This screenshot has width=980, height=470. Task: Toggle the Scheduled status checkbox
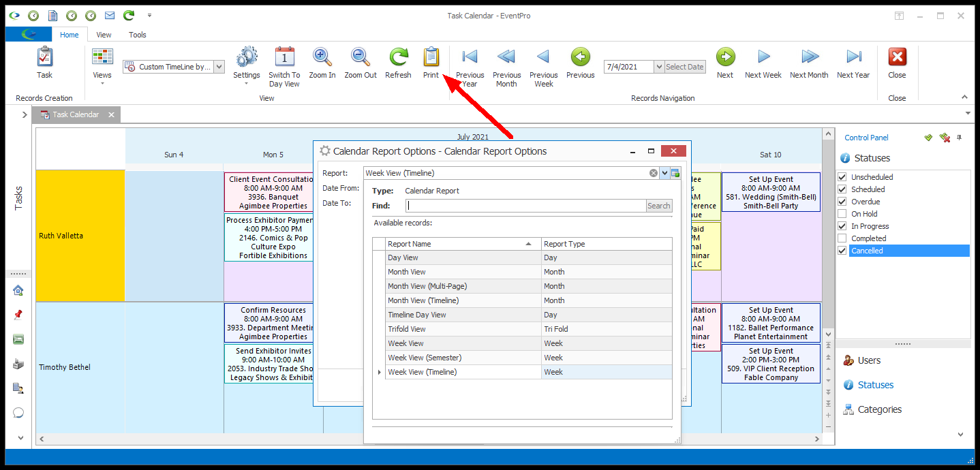(842, 189)
